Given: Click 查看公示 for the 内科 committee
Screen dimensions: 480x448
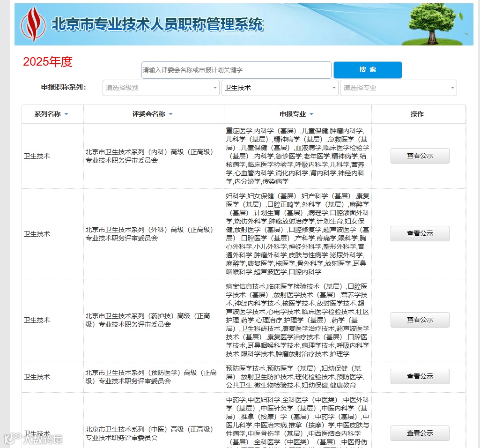Looking at the screenshot, I should [x=420, y=156].
